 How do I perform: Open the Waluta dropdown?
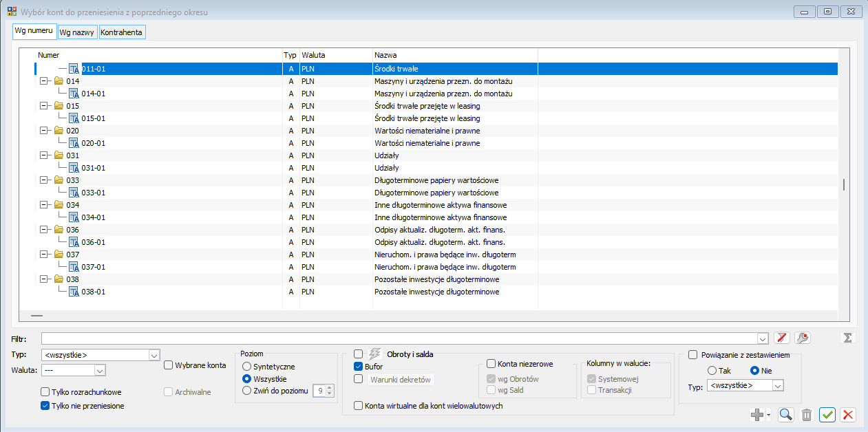pyautogui.click(x=73, y=370)
